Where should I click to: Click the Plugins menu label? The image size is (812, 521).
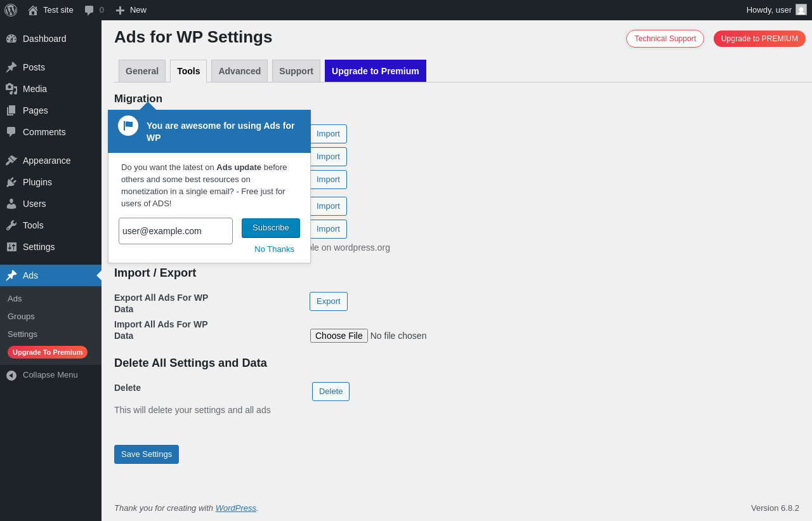coord(37,182)
